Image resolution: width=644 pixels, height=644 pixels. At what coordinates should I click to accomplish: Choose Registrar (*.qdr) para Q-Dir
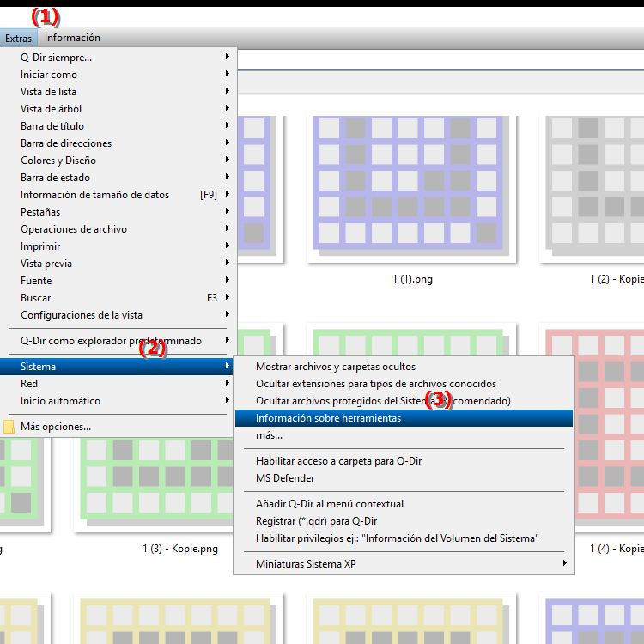pyautogui.click(x=404, y=521)
